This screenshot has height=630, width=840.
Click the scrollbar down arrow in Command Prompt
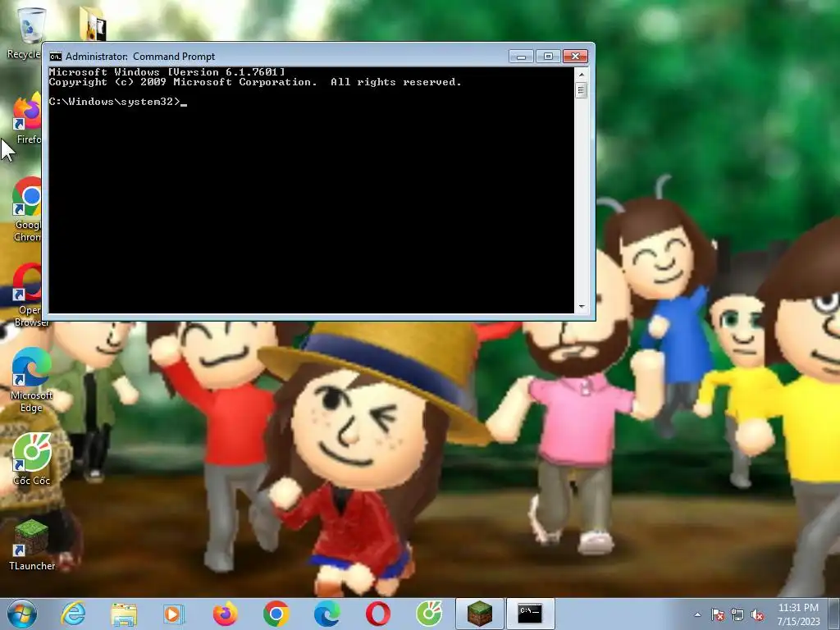click(x=582, y=307)
